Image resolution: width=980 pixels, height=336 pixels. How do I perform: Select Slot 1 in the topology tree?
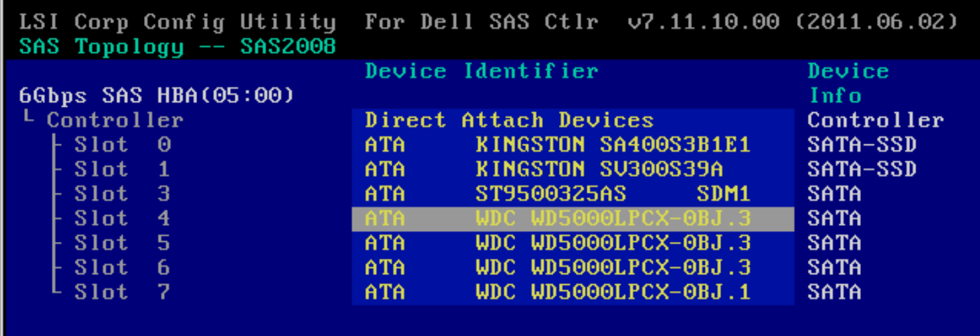tap(122, 169)
